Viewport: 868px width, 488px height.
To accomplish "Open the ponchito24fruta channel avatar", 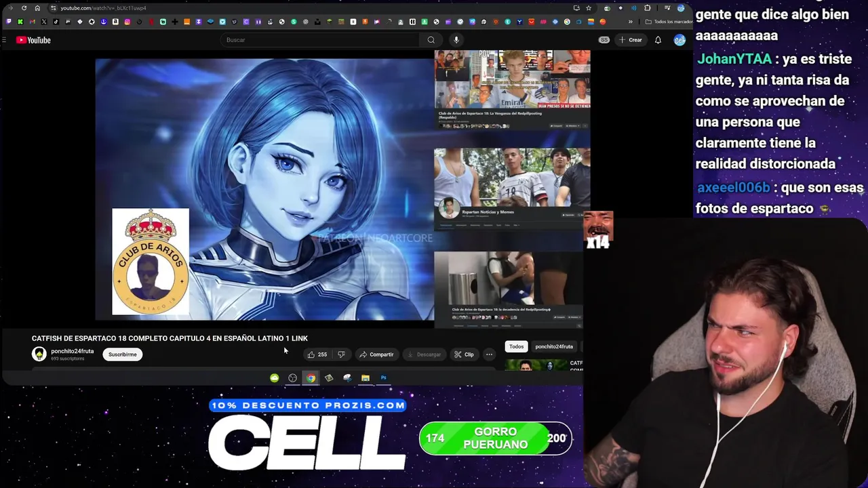I will [39, 354].
